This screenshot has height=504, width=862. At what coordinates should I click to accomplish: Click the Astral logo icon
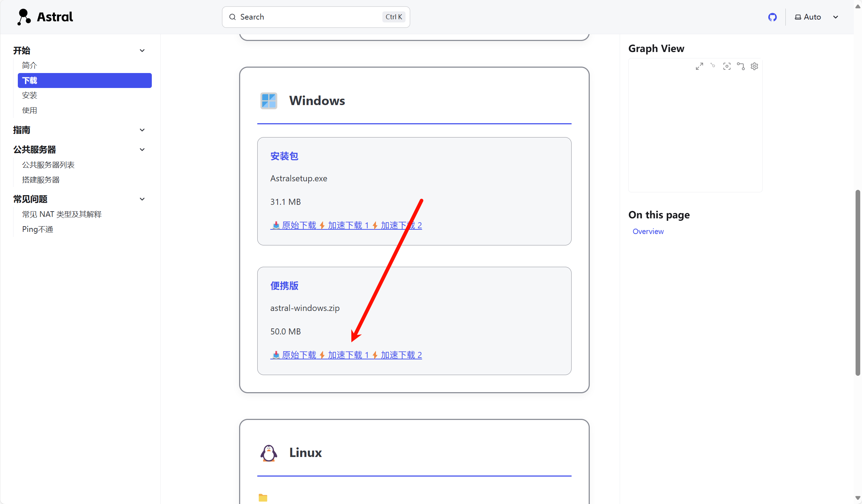click(24, 17)
